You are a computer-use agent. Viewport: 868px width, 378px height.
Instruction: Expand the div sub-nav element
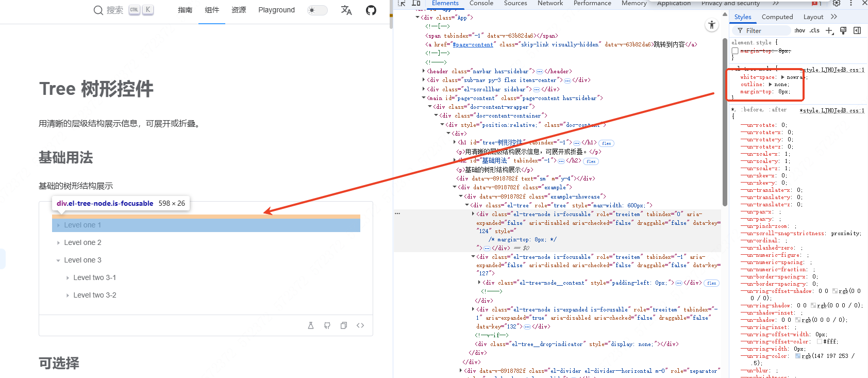[424, 80]
